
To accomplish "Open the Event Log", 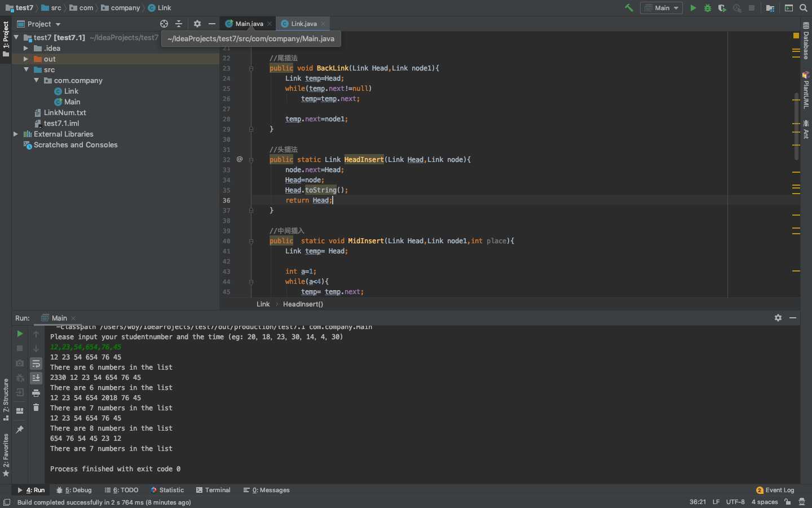I will click(775, 490).
